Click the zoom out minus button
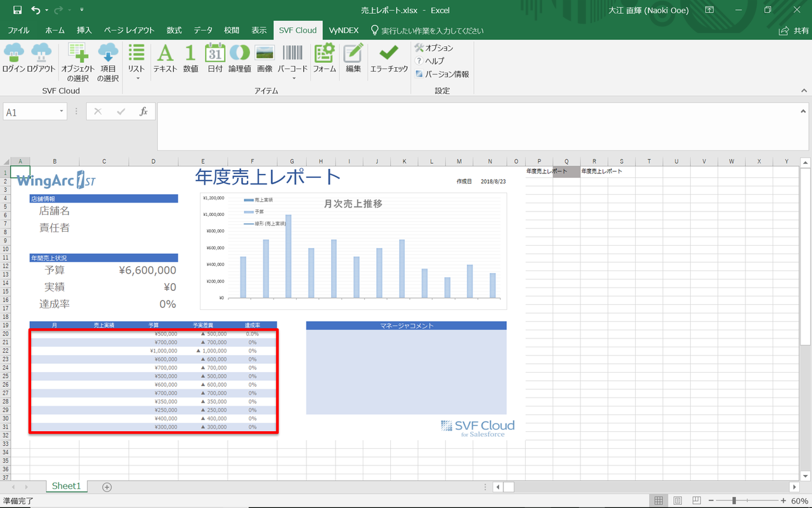Image resolution: width=812 pixels, height=508 pixels. point(712,501)
